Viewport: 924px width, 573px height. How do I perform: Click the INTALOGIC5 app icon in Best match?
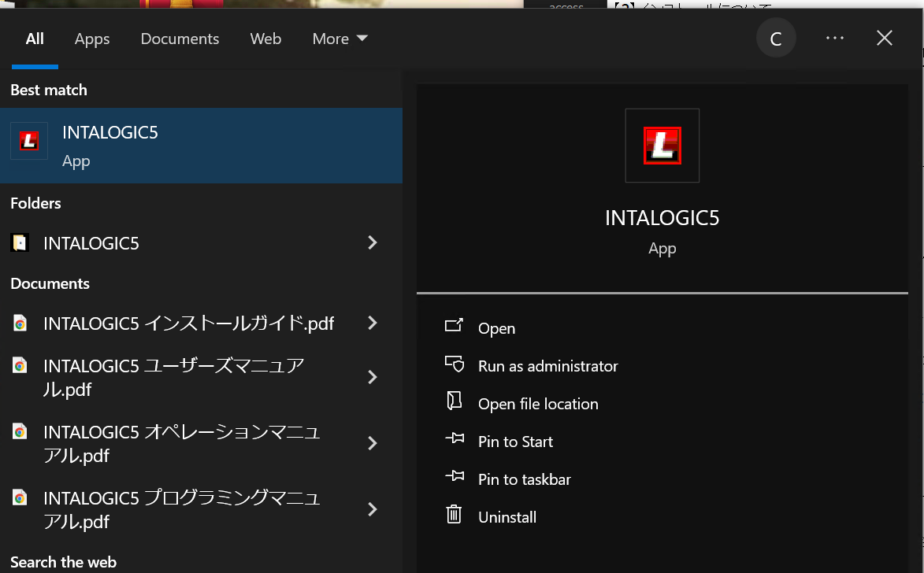29,142
